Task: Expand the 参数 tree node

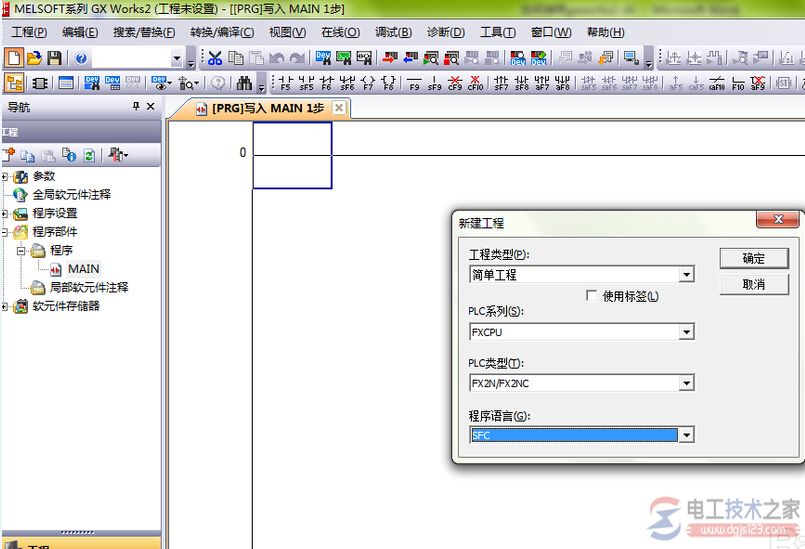Action: 5,177
